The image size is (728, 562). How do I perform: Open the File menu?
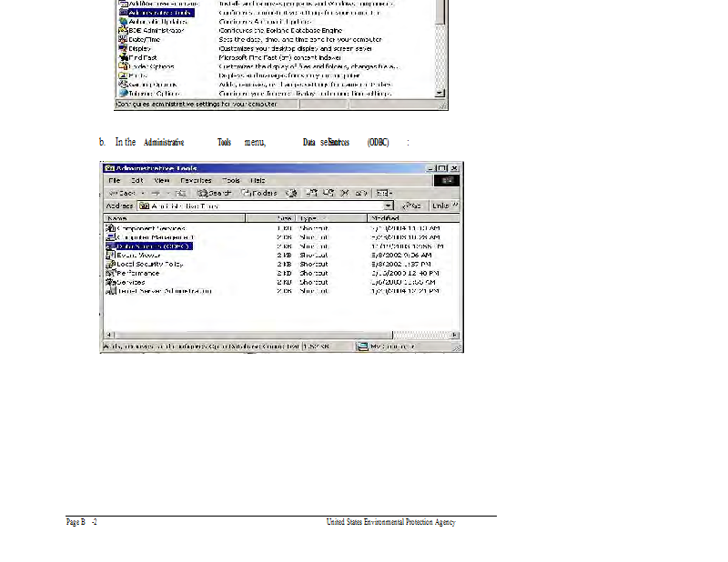point(115,180)
